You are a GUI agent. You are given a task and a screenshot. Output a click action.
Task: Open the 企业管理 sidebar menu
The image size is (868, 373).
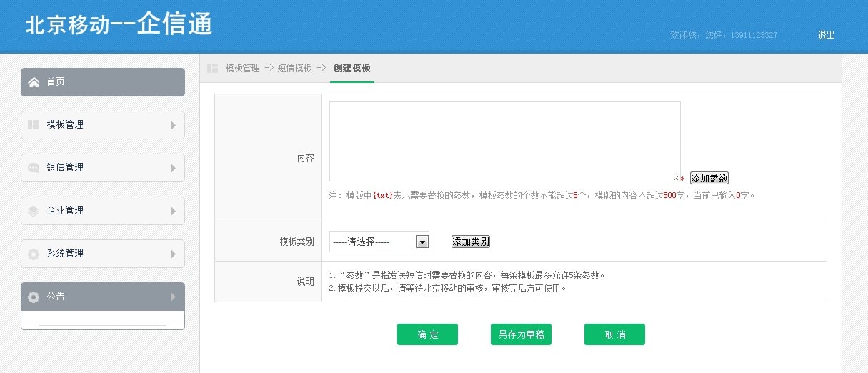(x=103, y=211)
